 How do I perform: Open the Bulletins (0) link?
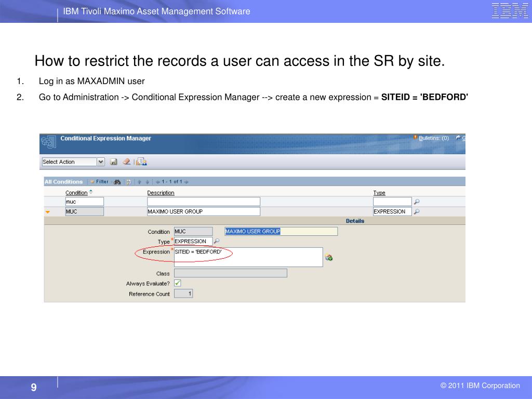(434, 138)
